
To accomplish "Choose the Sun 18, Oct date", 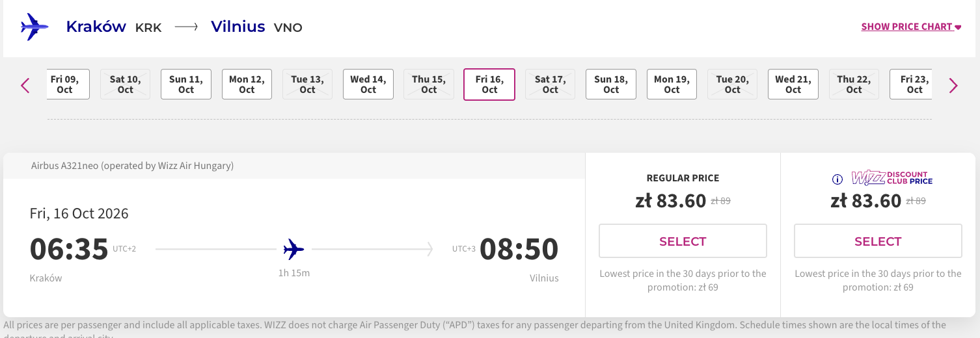I will pyautogui.click(x=611, y=84).
